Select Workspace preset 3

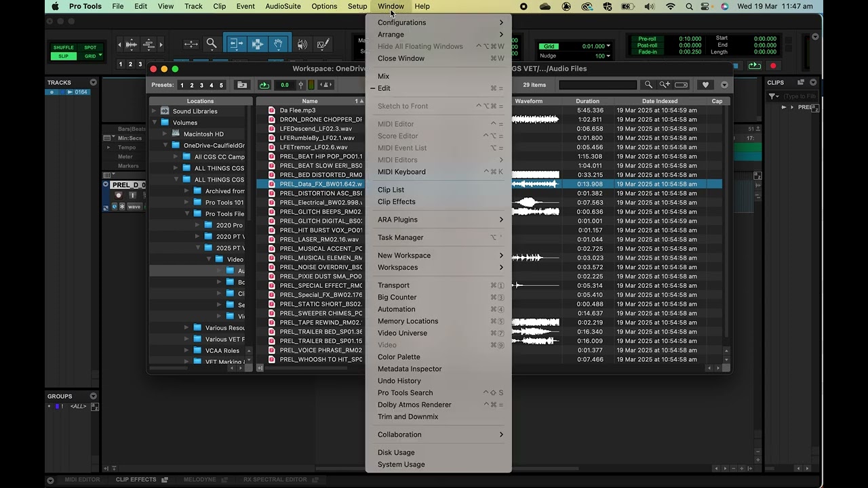(201, 85)
